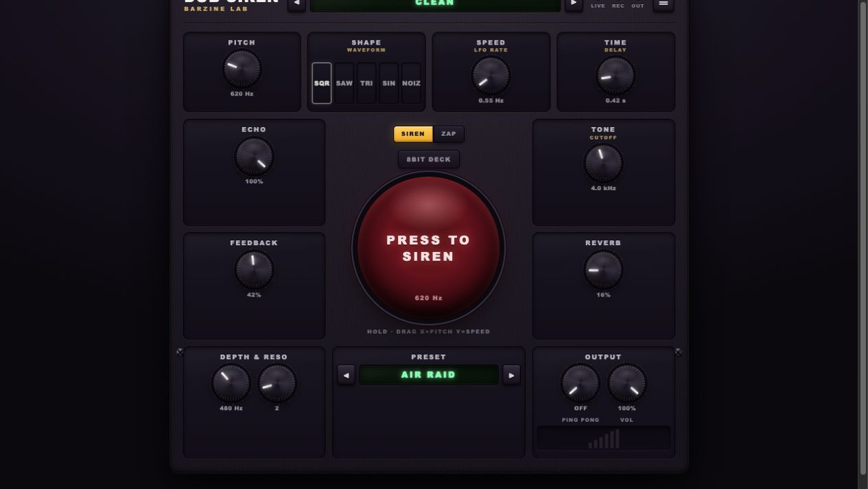Click the big red PRESS TO SIREN button
This screenshot has width=868, height=489.
[x=429, y=248]
